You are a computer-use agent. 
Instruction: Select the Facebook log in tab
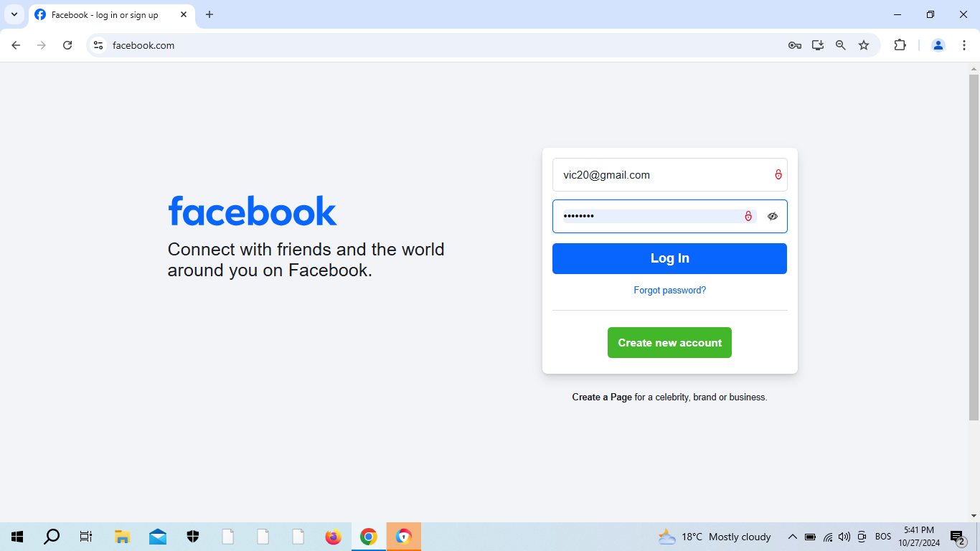pos(111,14)
